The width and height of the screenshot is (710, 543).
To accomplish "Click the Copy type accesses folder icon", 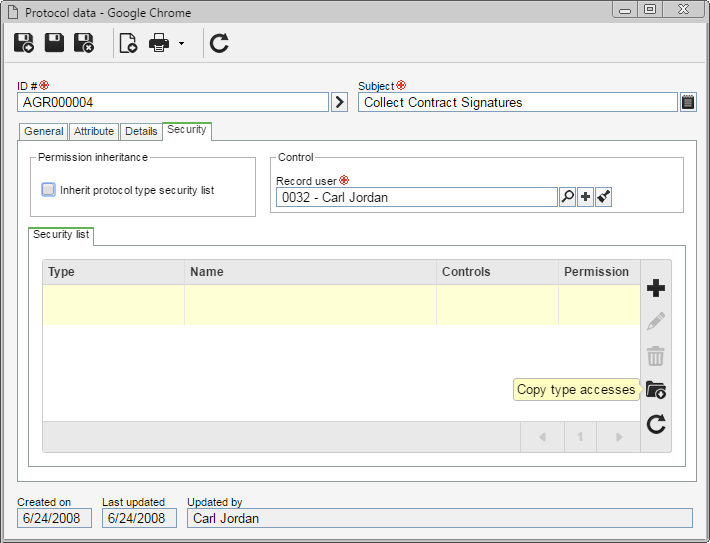I will [656, 389].
